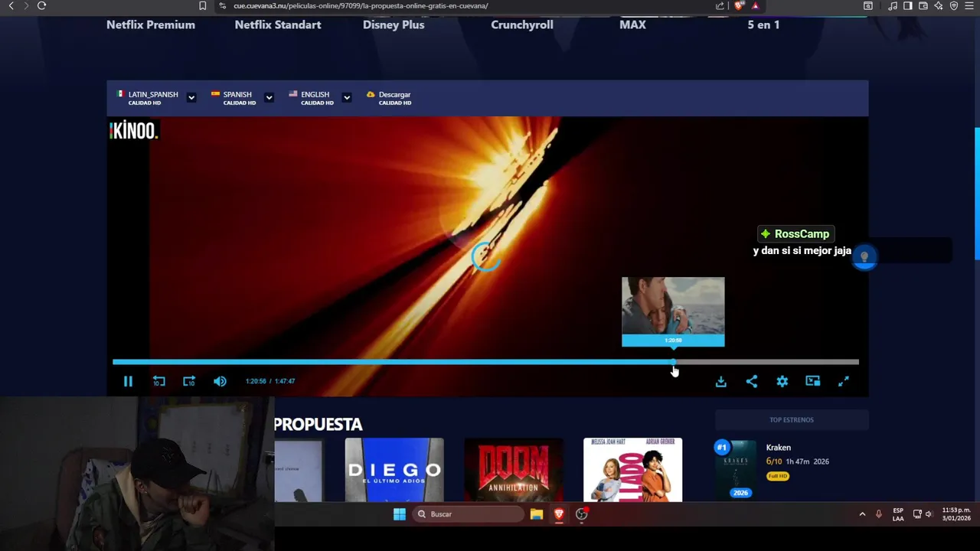The width and height of the screenshot is (980, 551).
Task: Toggle the browser sidebar panel
Action: click(x=908, y=6)
